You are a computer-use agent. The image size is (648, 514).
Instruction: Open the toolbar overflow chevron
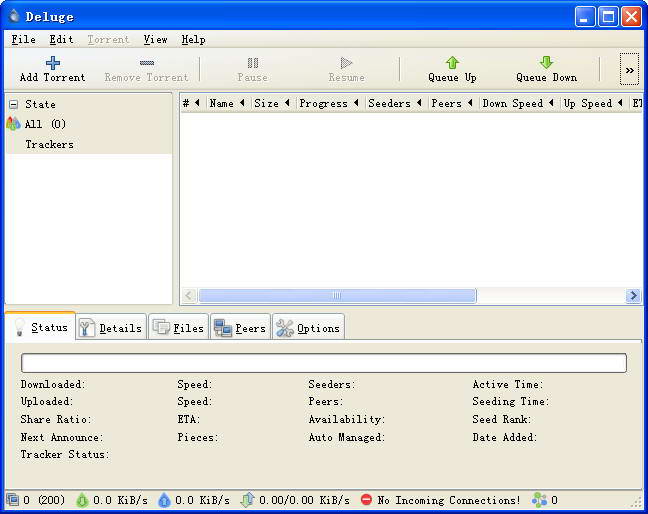[629, 69]
